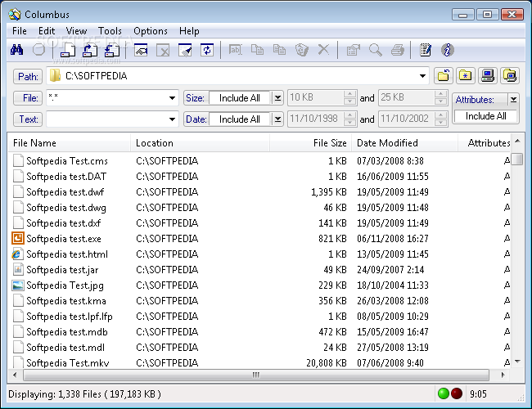Click the 25 KB maximum size field
This screenshot has width=532, height=409.
pos(407,97)
